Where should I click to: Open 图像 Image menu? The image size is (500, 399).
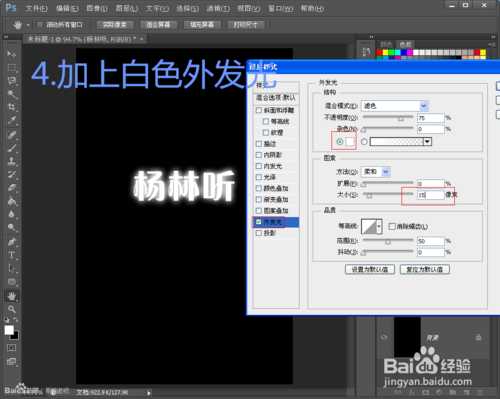click(x=97, y=8)
